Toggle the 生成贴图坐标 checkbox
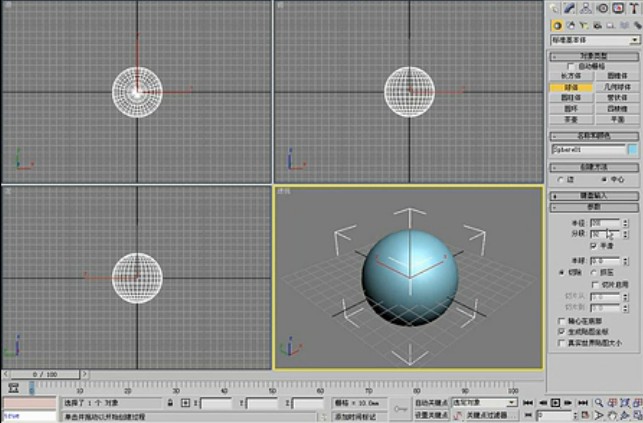Screen dimensions: 643x423 (x=562, y=332)
